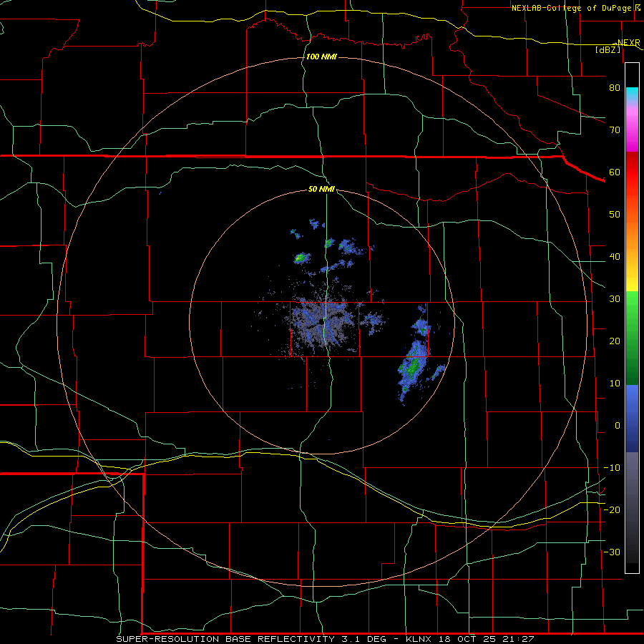Click the 30 value on reflectivity scale
The height and width of the screenshot is (644, 644).
coord(615,299)
